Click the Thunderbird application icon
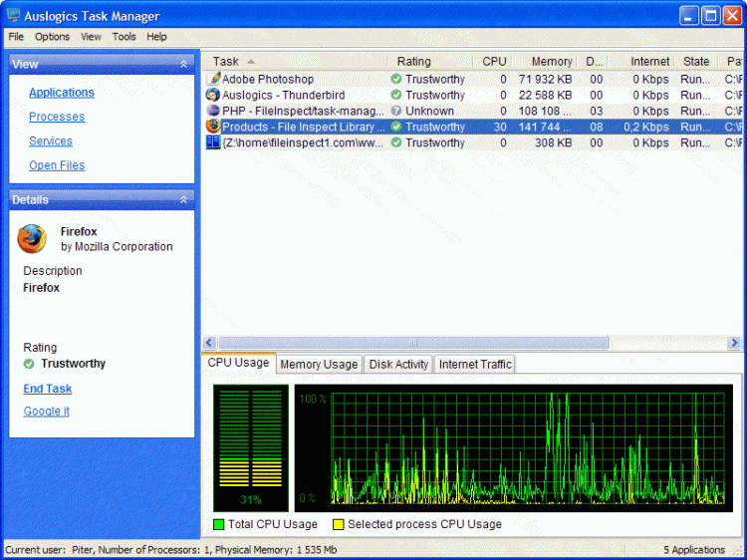747x560 pixels. click(x=213, y=95)
